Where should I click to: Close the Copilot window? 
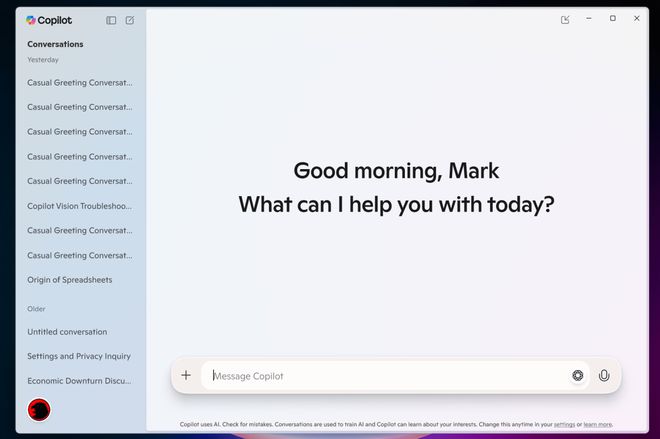tap(637, 19)
